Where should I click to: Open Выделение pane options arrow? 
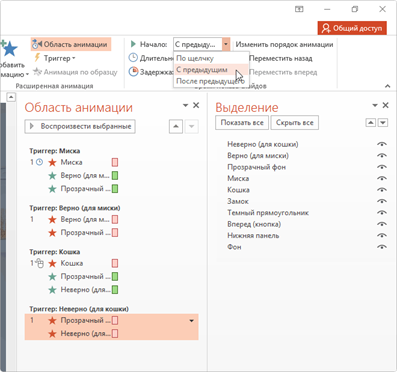point(375,105)
